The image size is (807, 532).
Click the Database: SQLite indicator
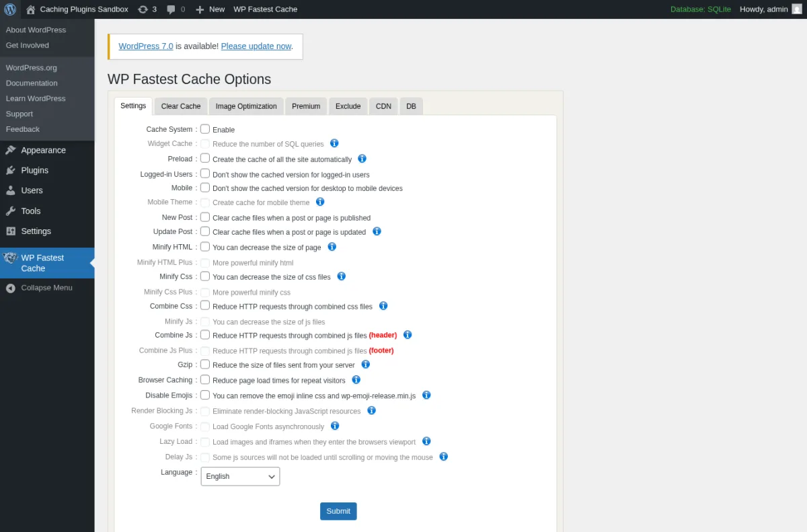point(701,9)
